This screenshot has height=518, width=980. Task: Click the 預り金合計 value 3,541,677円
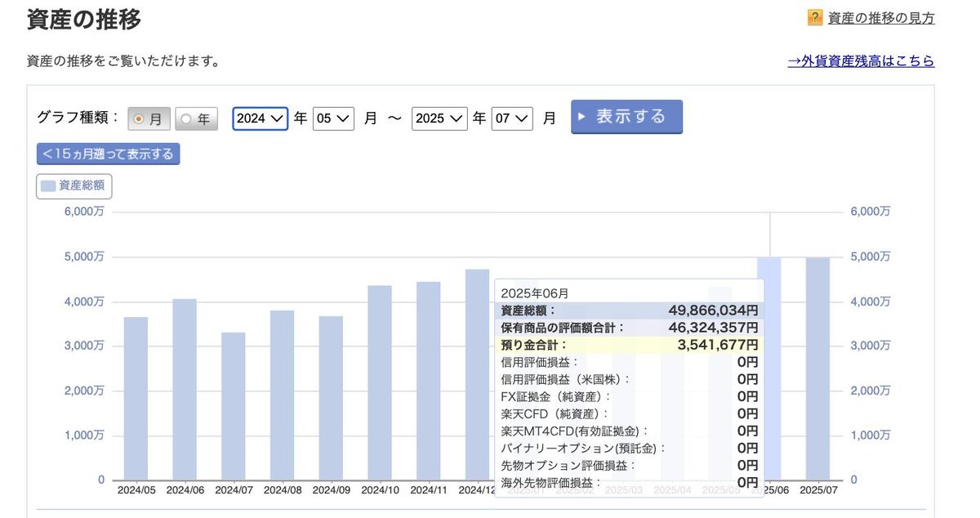click(718, 345)
